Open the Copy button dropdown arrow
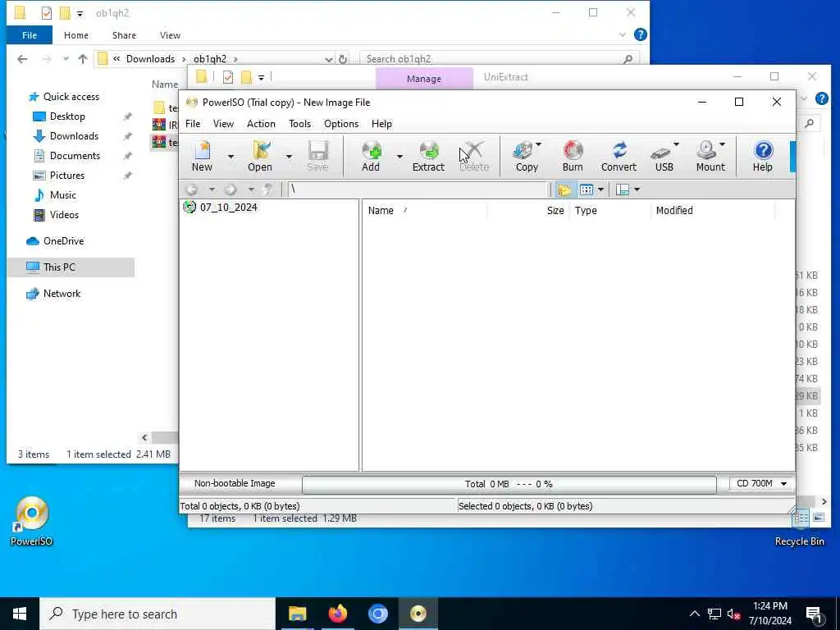Screen dimensions: 840x630 coord(538,144)
